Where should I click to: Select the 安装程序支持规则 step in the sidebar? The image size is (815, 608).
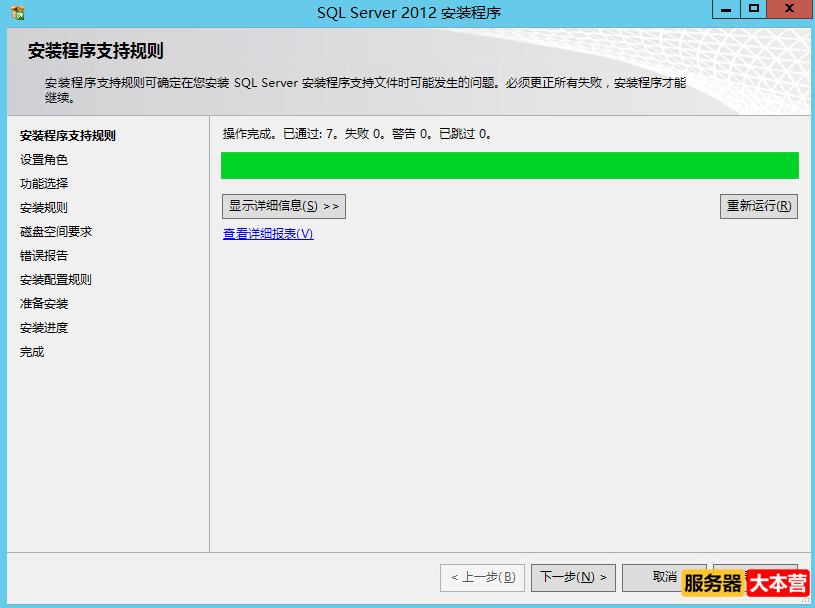pos(68,136)
